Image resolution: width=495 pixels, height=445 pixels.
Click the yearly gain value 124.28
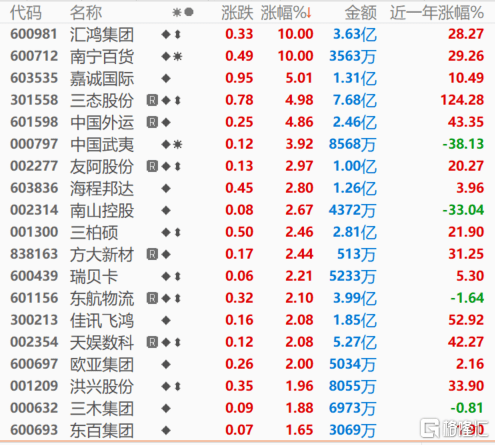(462, 100)
